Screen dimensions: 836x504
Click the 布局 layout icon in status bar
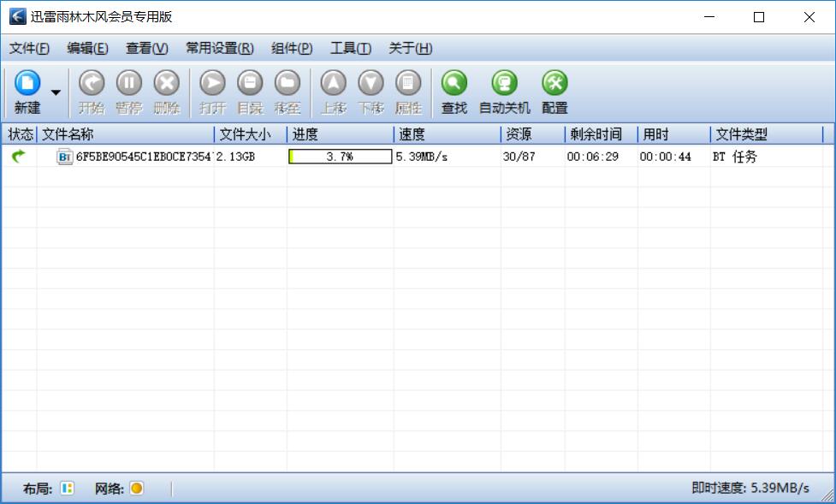[68, 488]
